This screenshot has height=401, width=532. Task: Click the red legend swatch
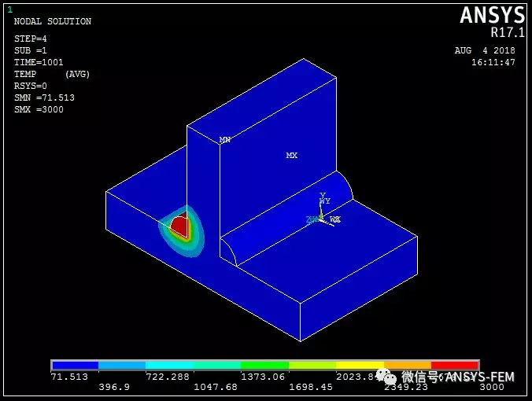(x=455, y=365)
